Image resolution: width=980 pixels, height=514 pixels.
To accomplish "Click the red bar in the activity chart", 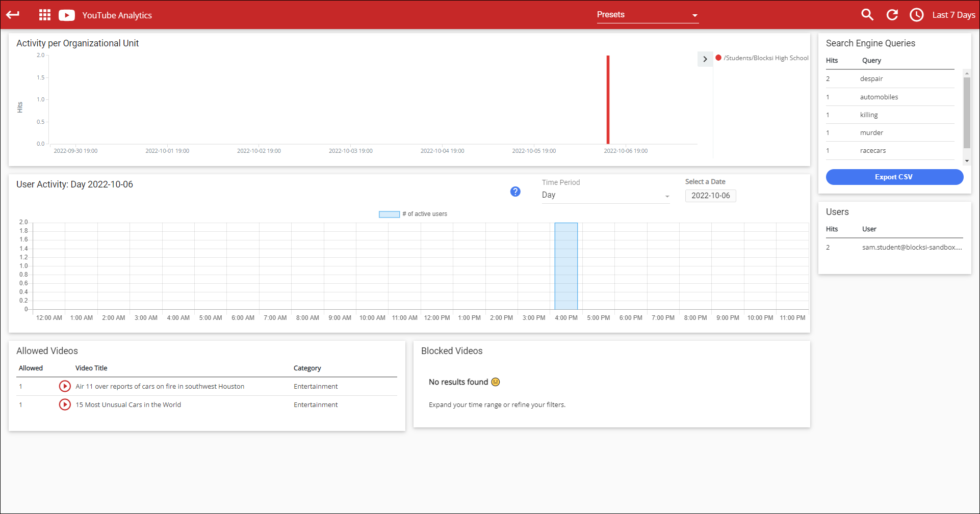I will pyautogui.click(x=608, y=99).
